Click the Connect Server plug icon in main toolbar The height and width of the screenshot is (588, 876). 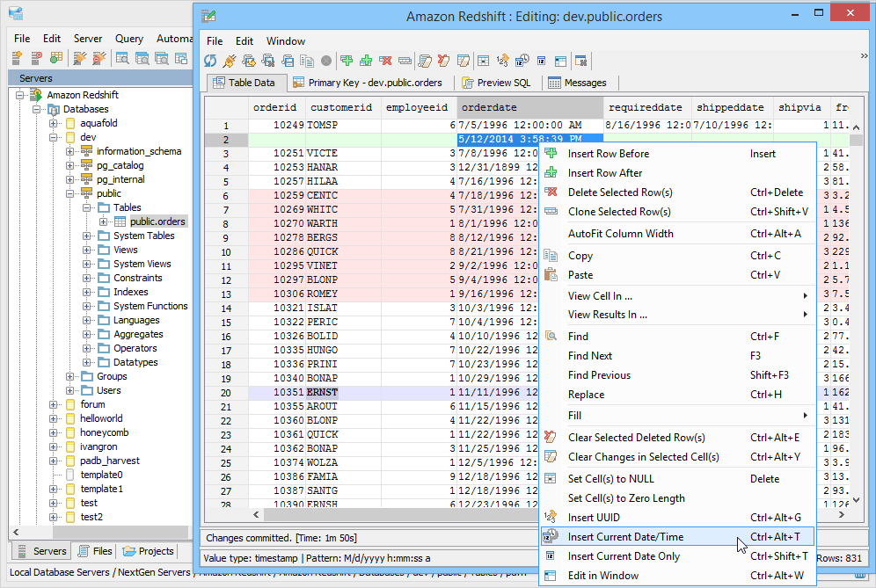click(80, 58)
